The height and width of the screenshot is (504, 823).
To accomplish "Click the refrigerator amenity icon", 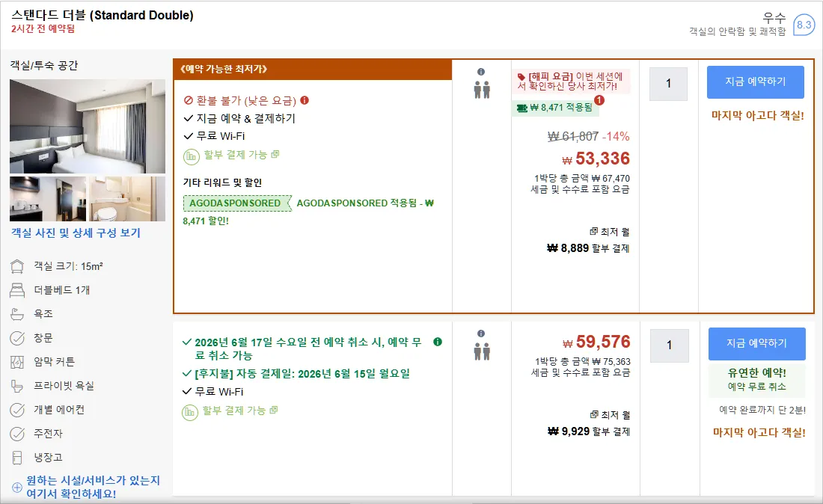I will (x=17, y=458).
